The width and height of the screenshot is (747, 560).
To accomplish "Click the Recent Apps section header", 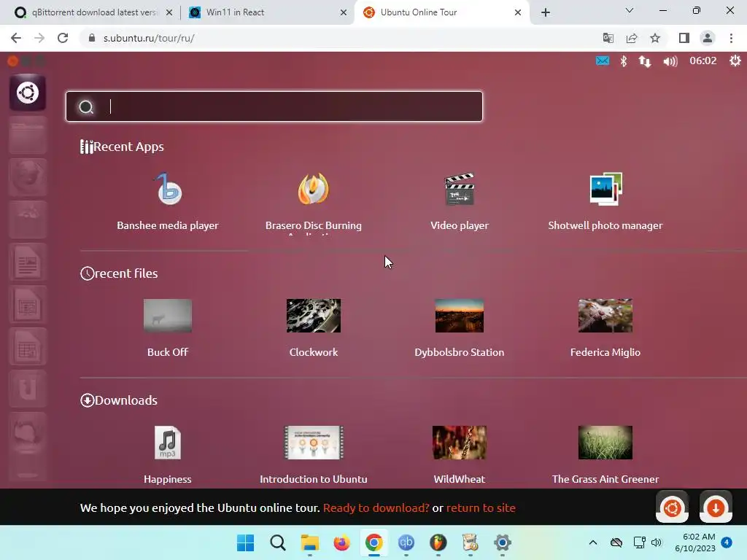I will pyautogui.click(x=122, y=147).
